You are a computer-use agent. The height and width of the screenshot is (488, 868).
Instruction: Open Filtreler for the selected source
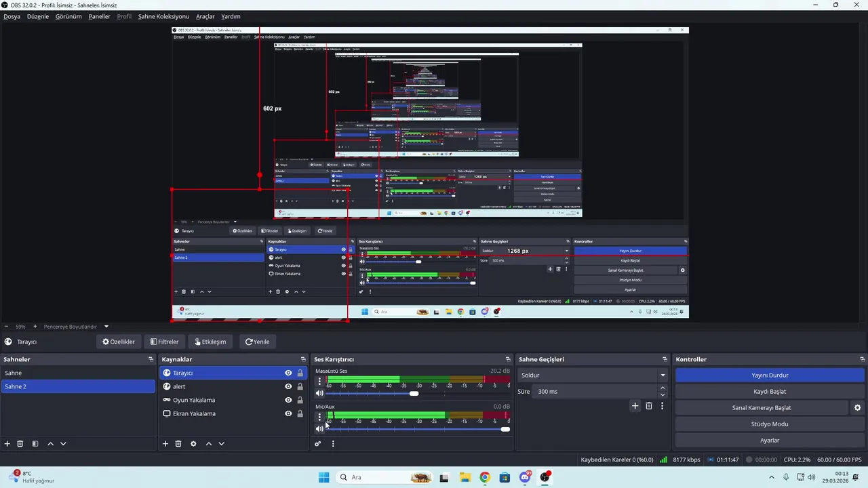coord(165,342)
